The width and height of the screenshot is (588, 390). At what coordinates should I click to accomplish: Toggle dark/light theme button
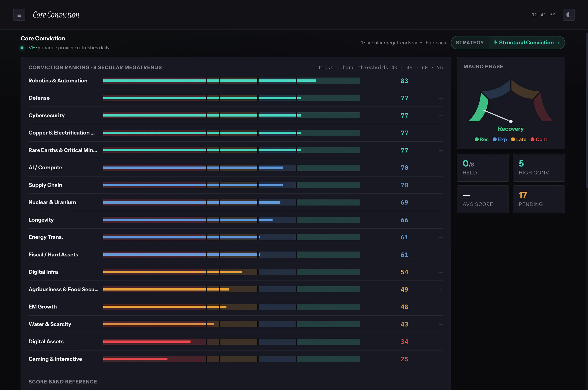click(569, 15)
